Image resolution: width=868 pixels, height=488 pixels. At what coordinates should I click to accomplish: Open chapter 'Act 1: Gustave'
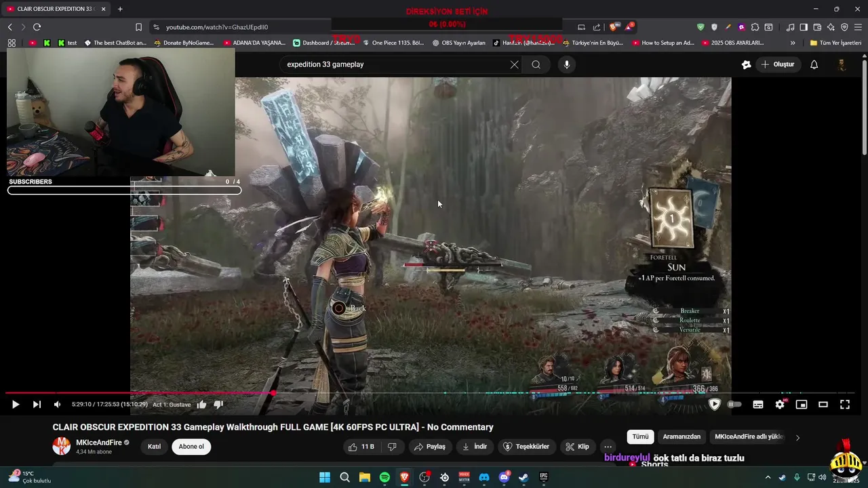click(172, 405)
